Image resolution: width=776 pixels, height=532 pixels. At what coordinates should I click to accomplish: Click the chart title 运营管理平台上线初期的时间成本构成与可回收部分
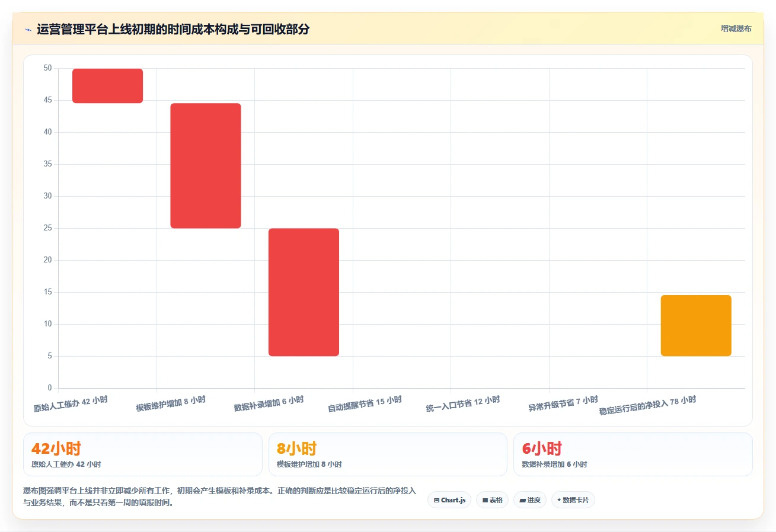[173, 29]
